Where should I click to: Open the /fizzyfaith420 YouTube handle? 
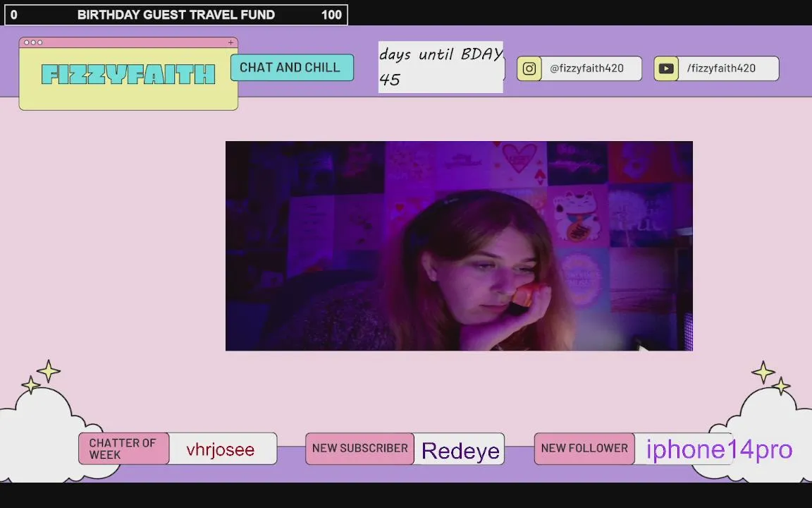click(721, 68)
